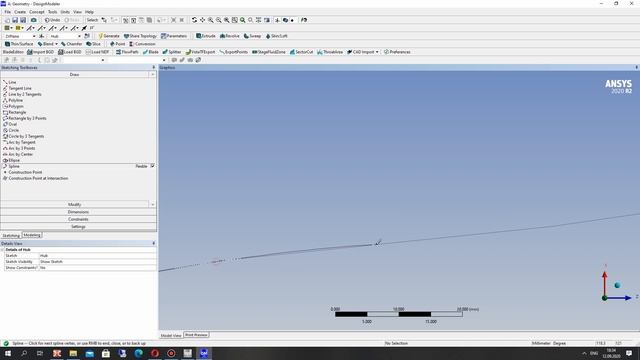Click the New Sketch icon beside Hub dropdown
Screen dimensions: 640x360
(87, 36)
